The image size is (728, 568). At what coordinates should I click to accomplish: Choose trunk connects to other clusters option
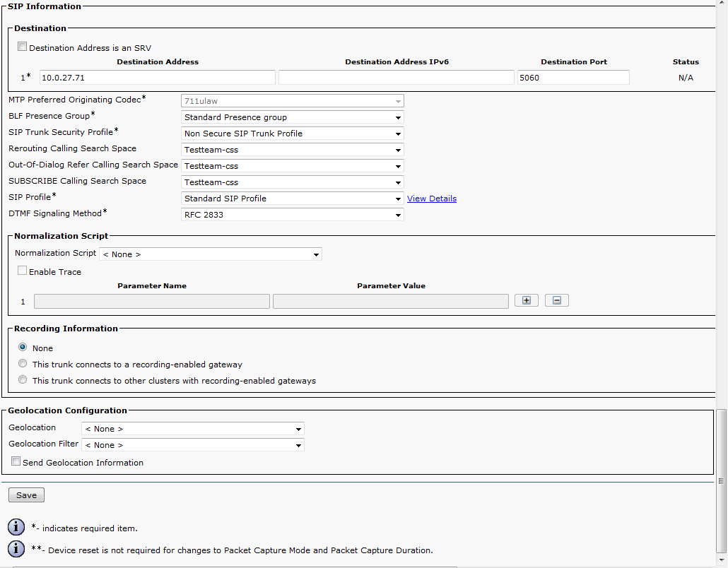(23, 380)
